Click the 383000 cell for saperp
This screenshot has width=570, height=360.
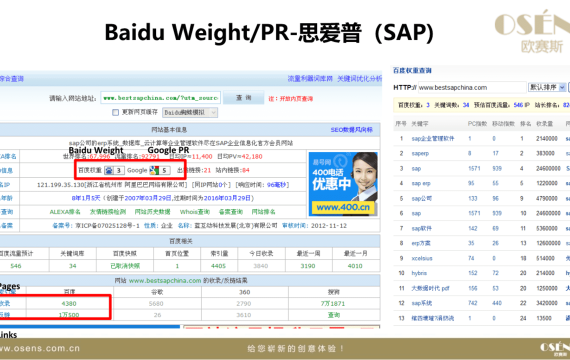545,153
